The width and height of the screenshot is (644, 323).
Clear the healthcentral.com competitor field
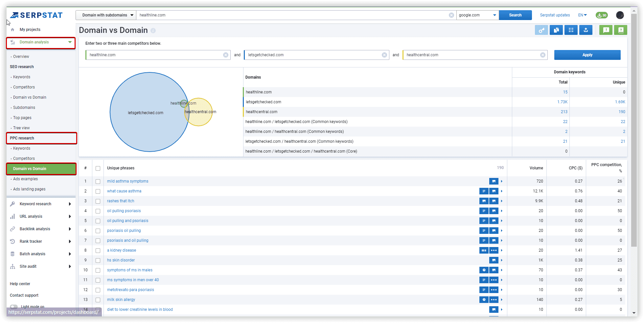coord(543,55)
